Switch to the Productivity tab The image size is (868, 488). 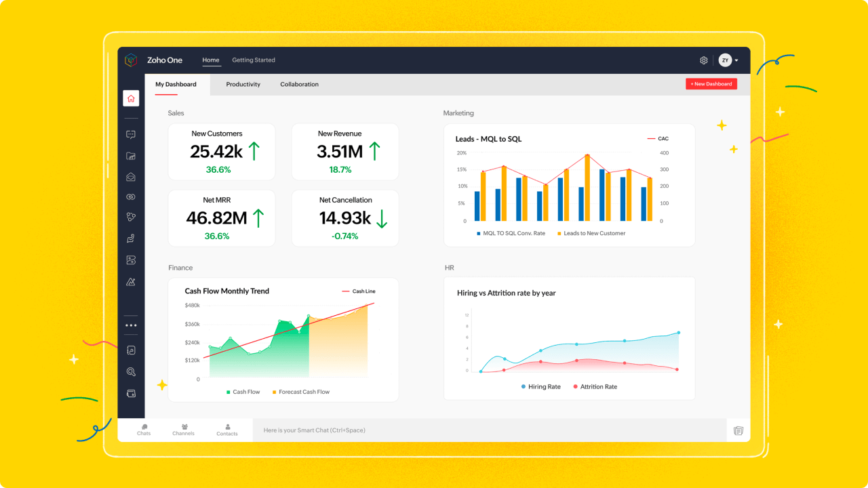(243, 84)
